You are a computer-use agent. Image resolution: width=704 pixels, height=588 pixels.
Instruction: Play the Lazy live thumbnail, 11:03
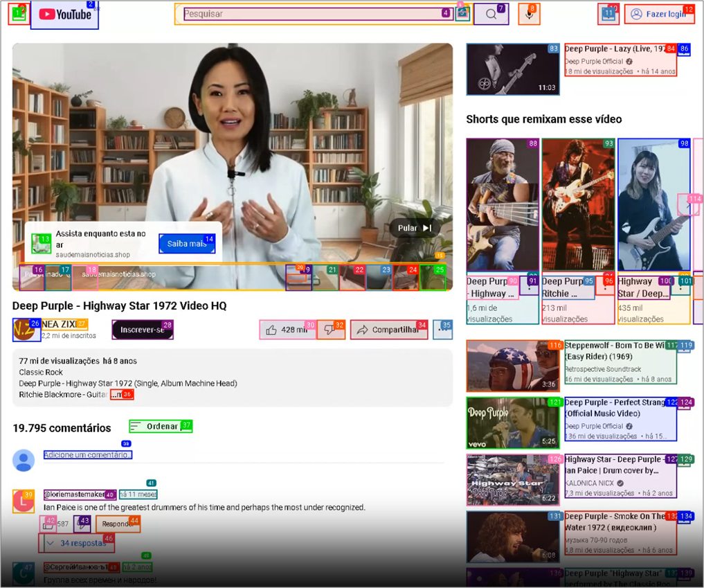513,69
